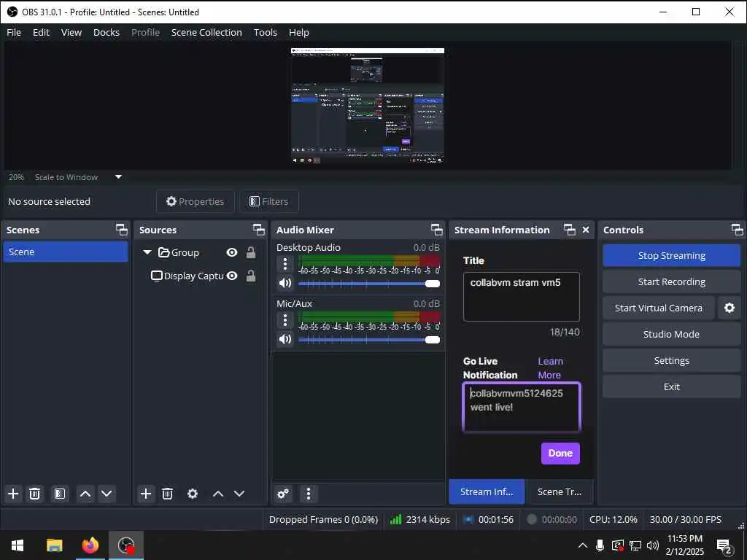The height and width of the screenshot is (560, 747).
Task: Add a new source with plus icon
Action: point(146,494)
